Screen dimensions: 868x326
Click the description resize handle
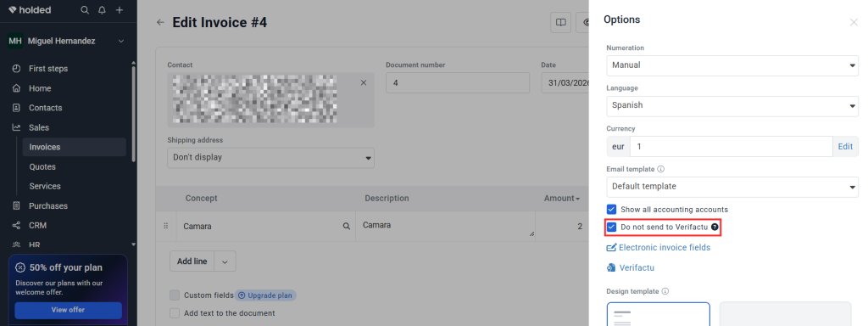click(532, 234)
